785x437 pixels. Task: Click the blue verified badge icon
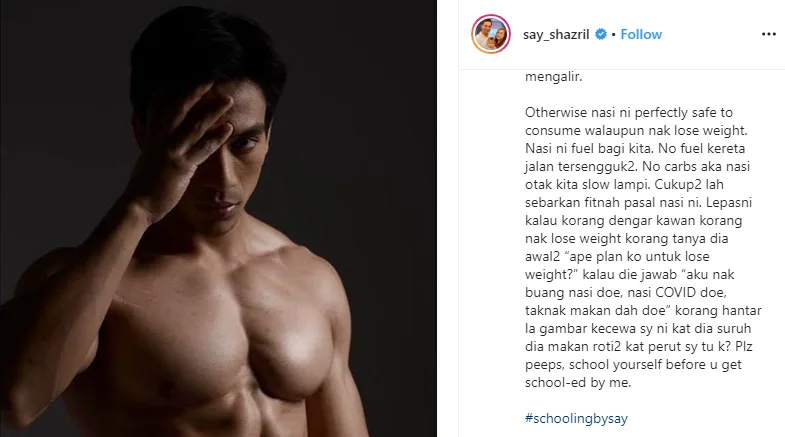[x=601, y=34]
